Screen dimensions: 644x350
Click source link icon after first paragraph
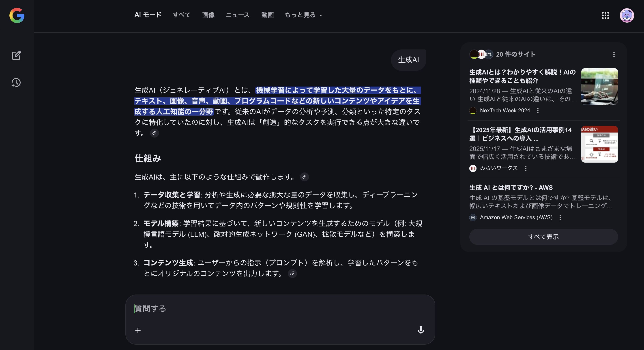[154, 133]
